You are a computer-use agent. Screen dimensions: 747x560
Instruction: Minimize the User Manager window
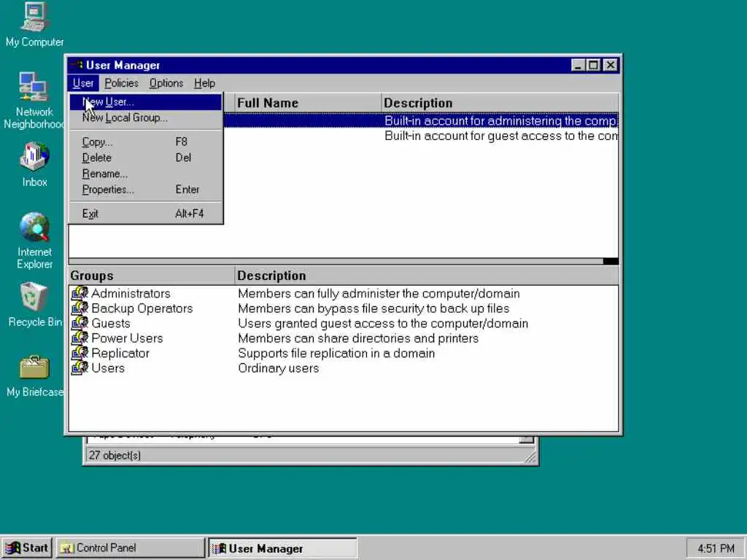(578, 65)
